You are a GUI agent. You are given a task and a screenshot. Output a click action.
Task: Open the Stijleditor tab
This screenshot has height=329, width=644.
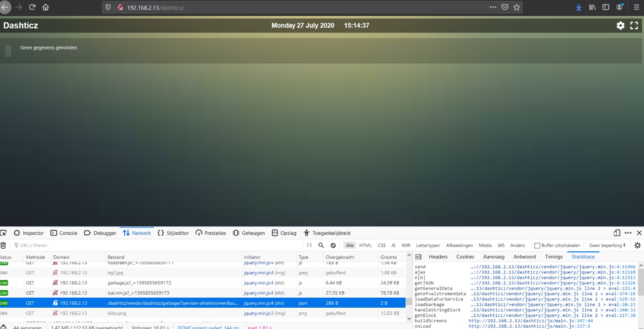click(173, 233)
